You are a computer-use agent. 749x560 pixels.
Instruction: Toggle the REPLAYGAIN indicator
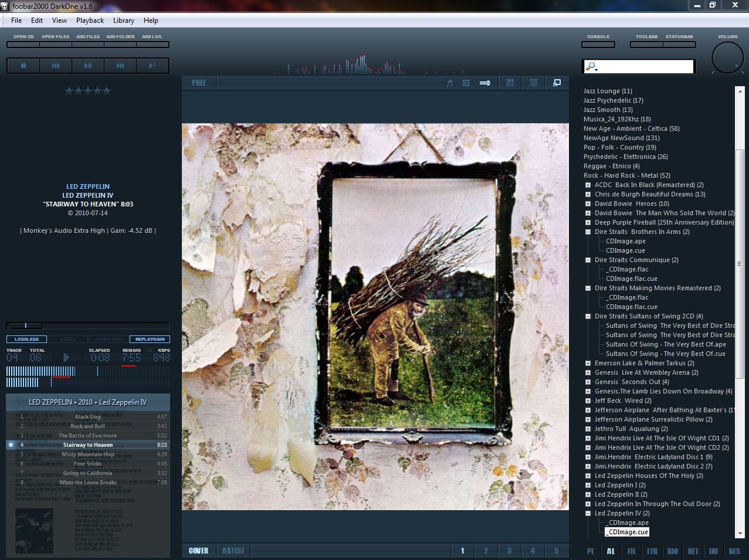[x=150, y=340]
